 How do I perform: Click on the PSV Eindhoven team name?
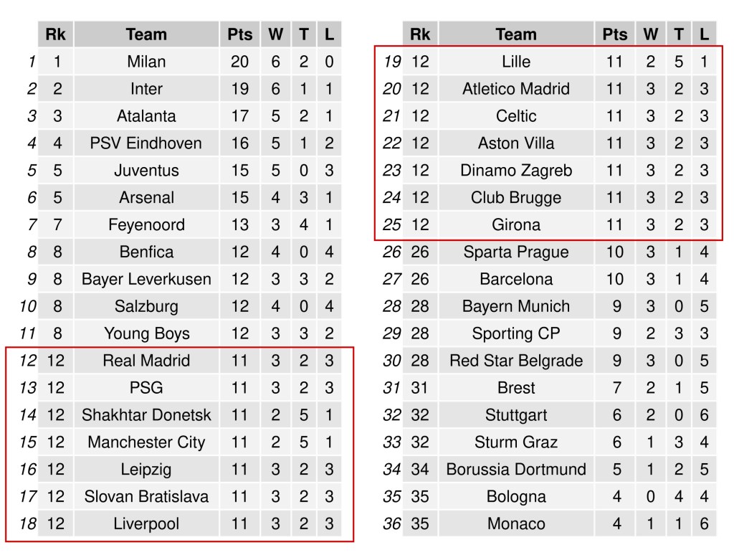(146, 143)
